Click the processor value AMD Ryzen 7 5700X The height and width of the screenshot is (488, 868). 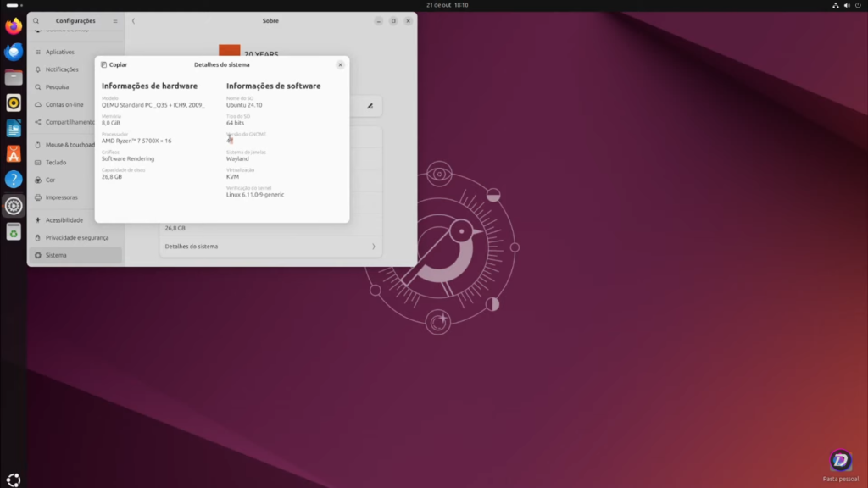tap(136, 141)
